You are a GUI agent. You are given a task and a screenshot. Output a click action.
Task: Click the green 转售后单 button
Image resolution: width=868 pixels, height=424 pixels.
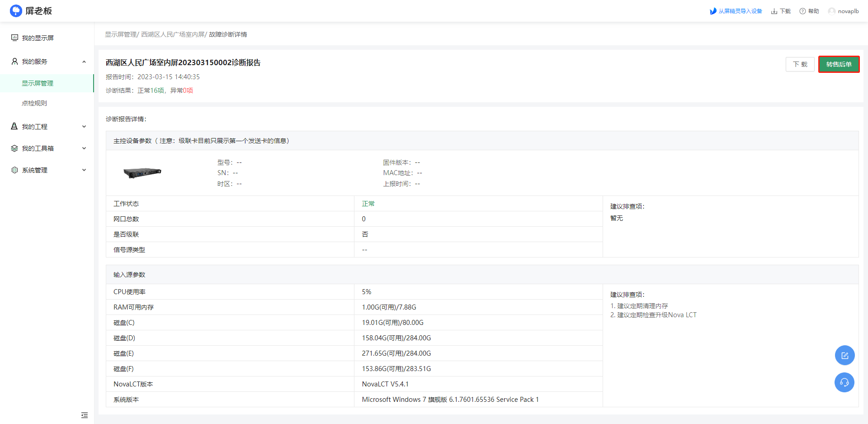[x=839, y=64]
